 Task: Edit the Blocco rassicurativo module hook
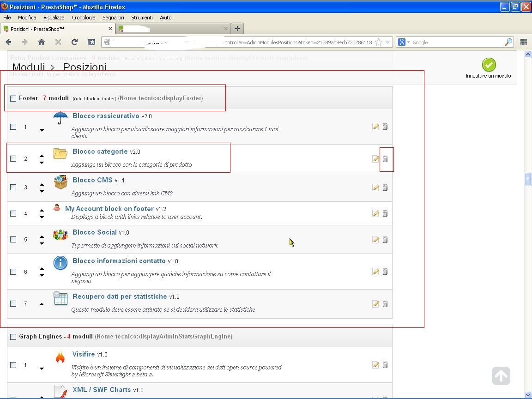coord(375,127)
